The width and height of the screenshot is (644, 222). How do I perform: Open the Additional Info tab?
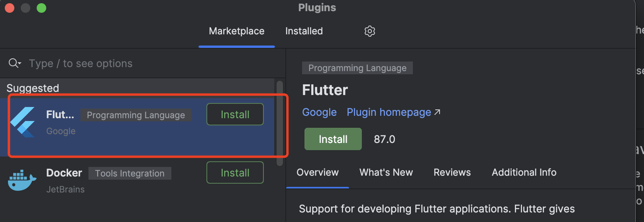click(524, 172)
